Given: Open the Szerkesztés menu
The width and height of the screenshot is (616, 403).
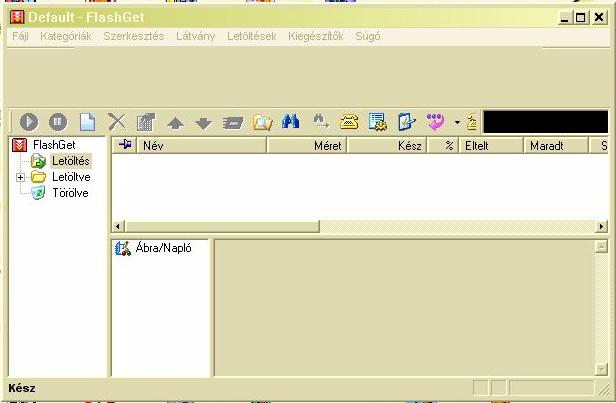Looking at the screenshot, I should pos(134,36).
